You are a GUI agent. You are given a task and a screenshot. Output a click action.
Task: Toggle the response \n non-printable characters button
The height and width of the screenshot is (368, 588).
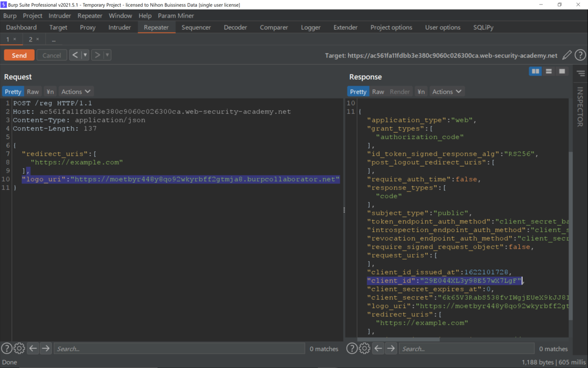(x=421, y=92)
